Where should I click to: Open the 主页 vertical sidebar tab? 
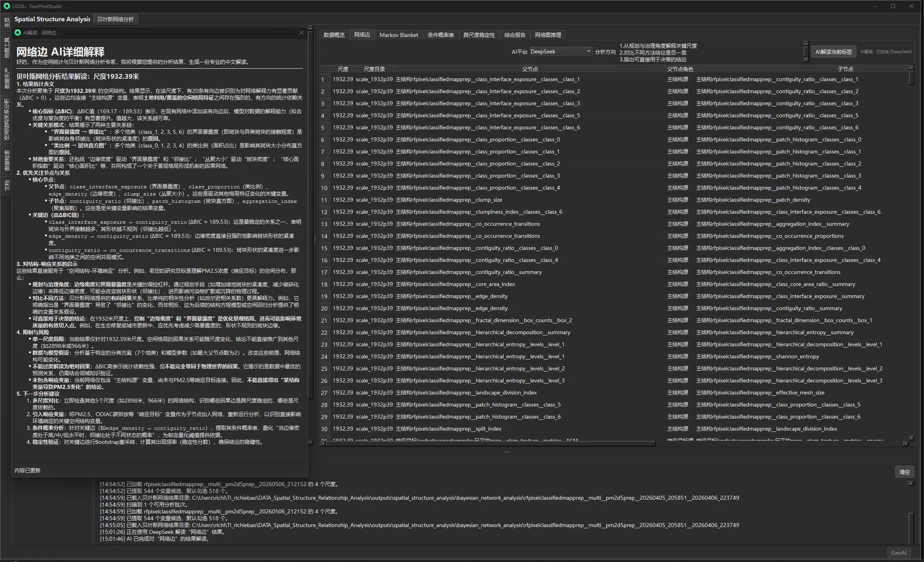click(6, 22)
